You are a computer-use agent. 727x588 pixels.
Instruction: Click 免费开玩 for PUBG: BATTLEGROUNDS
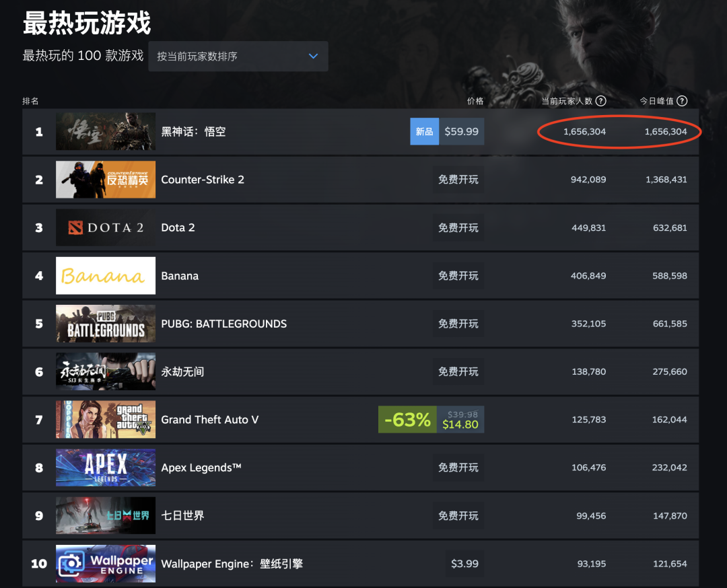click(x=458, y=324)
